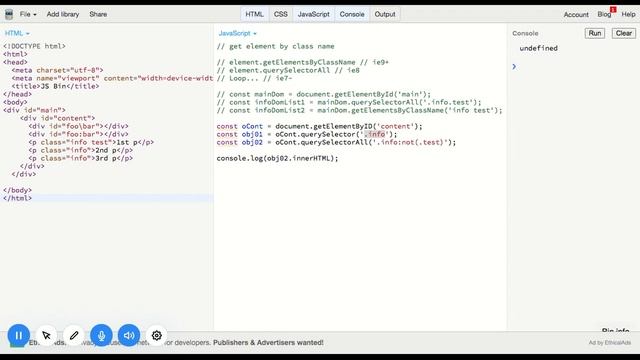Toggle the Output panel tab
Screen dimensions: 640x360
pos(385,14)
